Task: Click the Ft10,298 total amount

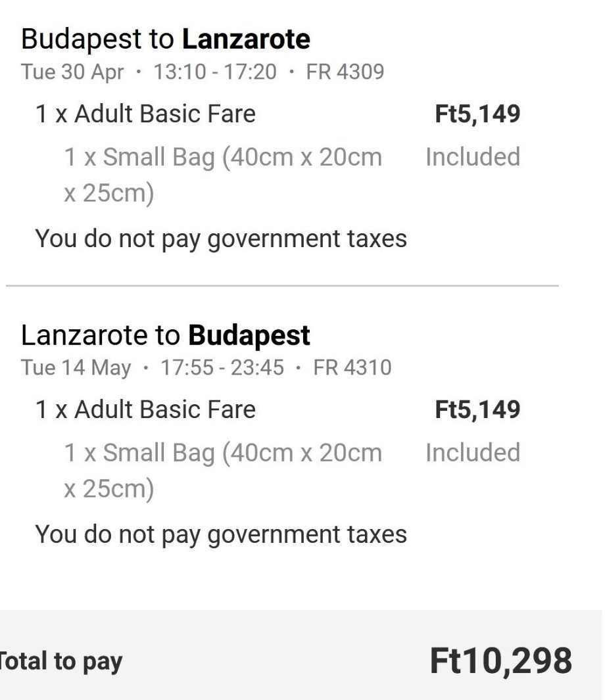Action: (x=500, y=661)
